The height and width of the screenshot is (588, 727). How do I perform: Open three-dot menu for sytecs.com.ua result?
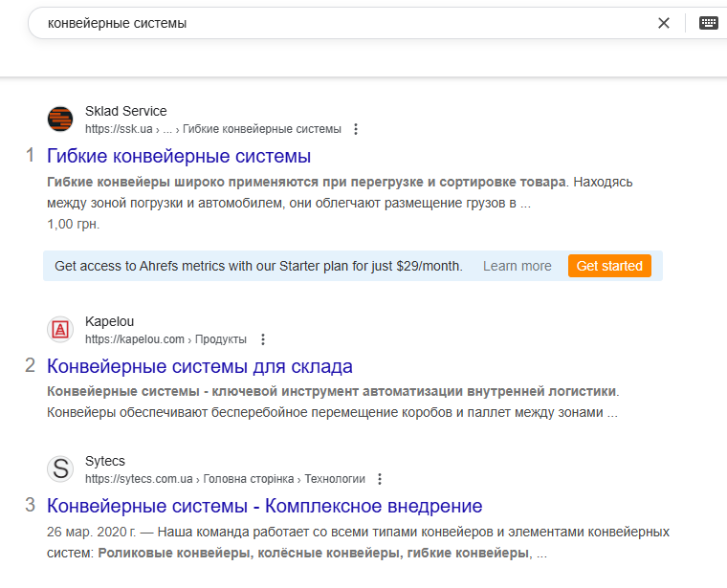point(380,479)
